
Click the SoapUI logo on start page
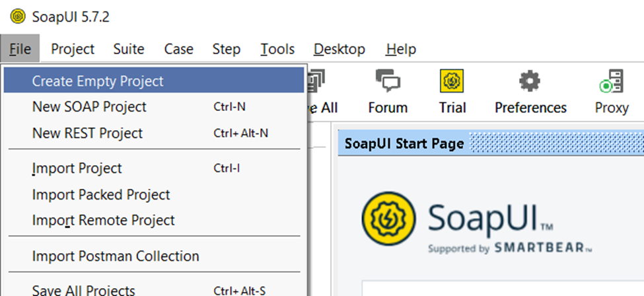tap(388, 219)
